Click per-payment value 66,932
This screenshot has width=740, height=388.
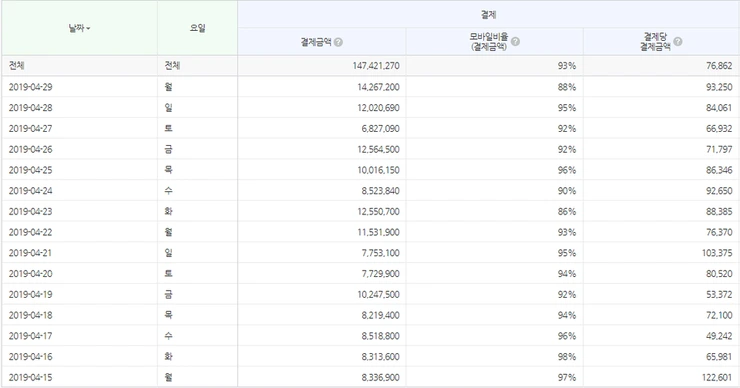click(x=719, y=128)
